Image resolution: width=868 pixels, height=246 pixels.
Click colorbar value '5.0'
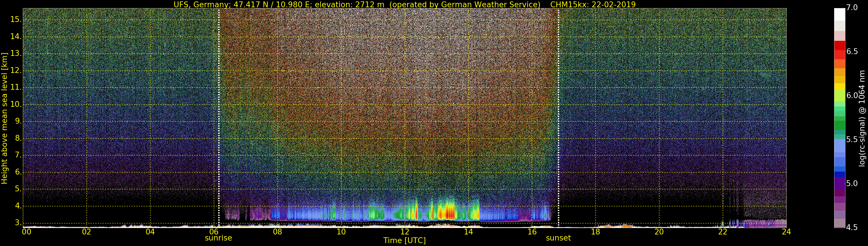click(x=852, y=184)
